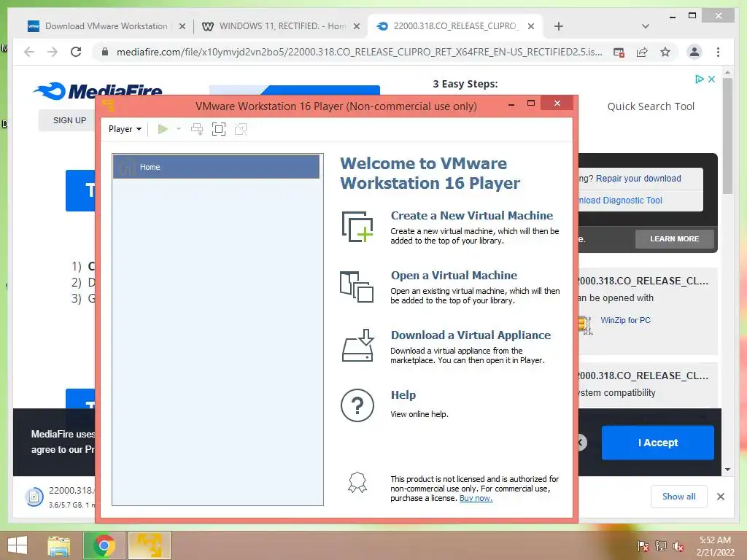Open Chrome tab search chevron
The image size is (747, 560).
click(x=646, y=26)
